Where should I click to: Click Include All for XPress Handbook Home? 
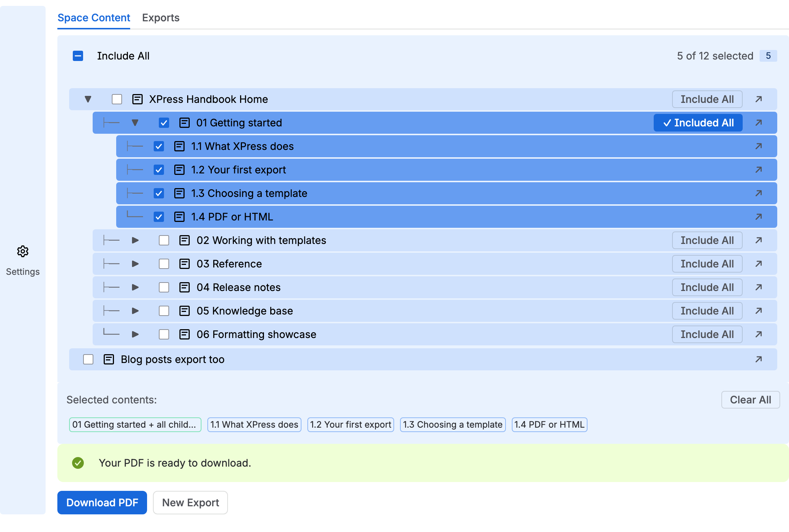pos(707,99)
